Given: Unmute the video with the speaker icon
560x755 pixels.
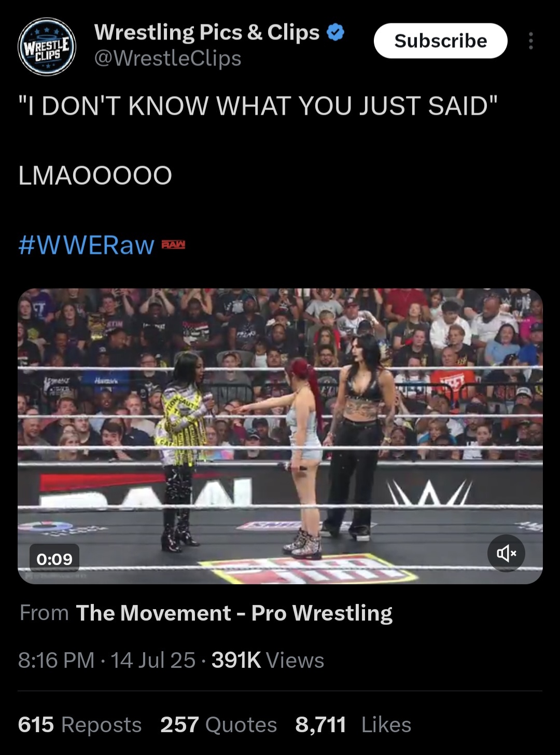Looking at the screenshot, I should coord(506,553).
